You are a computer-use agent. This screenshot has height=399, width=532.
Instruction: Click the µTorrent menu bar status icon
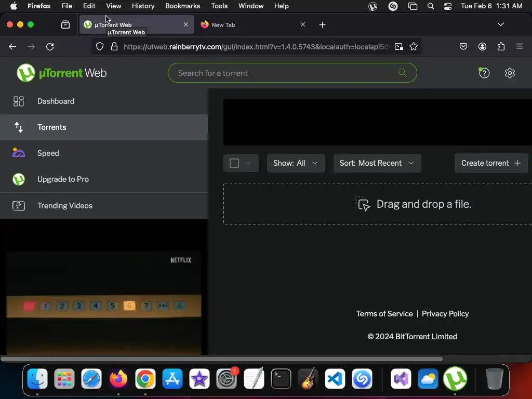tap(373, 6)
